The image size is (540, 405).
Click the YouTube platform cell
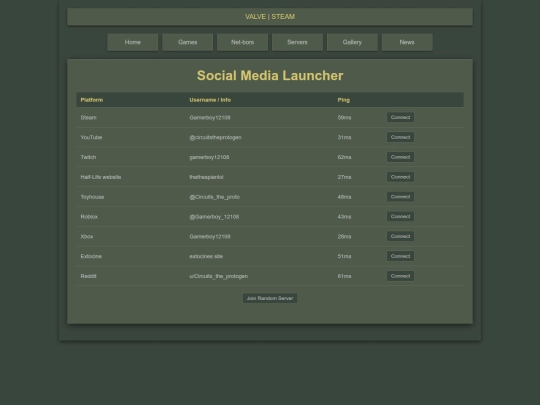pyautogui.click(x=91, y=137)
